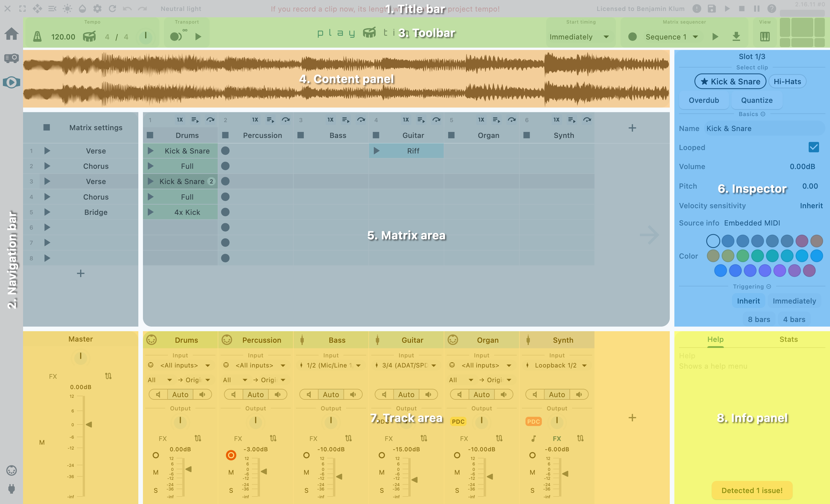Screen dimensions: 830x504
Task: Click the MIDI connector icon at the navigation bar bottom
Action: click(12, 470)
